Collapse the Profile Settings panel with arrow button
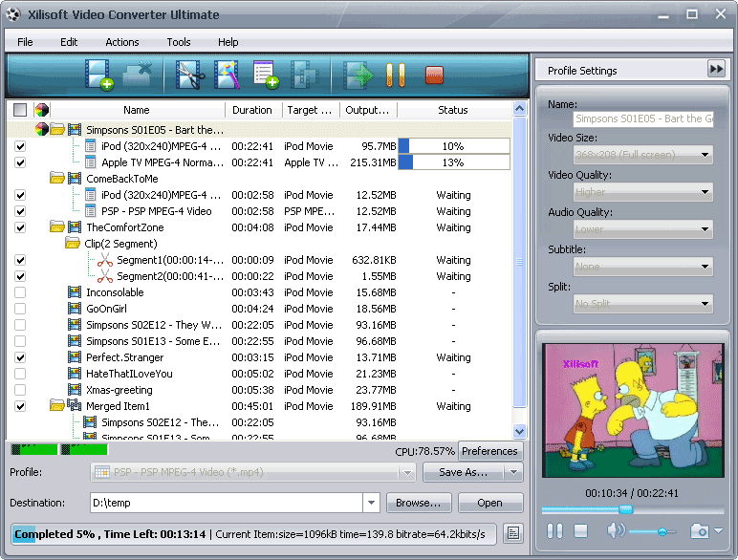738x560 pixels. pos(716,69)
